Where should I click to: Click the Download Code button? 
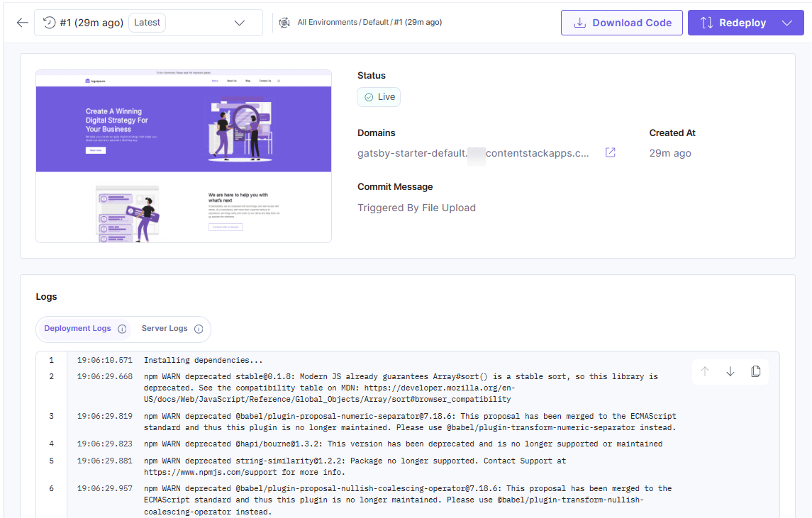622,23
